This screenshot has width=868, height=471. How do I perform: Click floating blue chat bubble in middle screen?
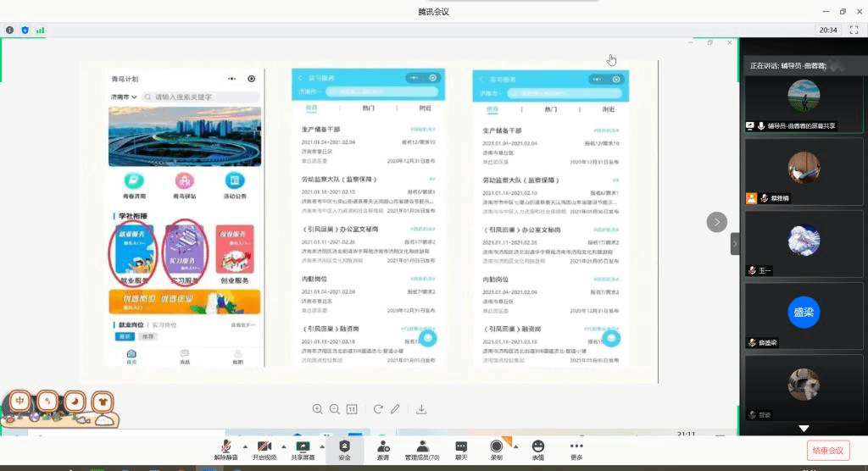(x=428, y=338)
